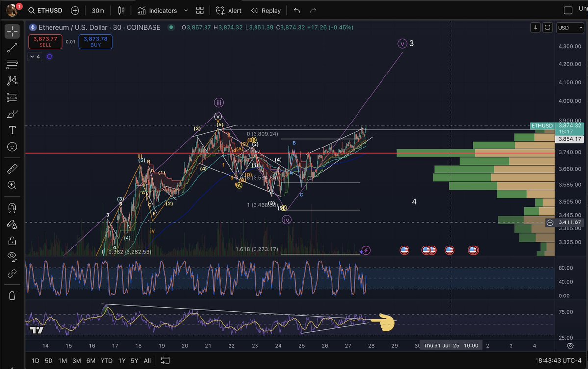
Task: Toggle stay in drawing mode
Action: tap(12, 224)
